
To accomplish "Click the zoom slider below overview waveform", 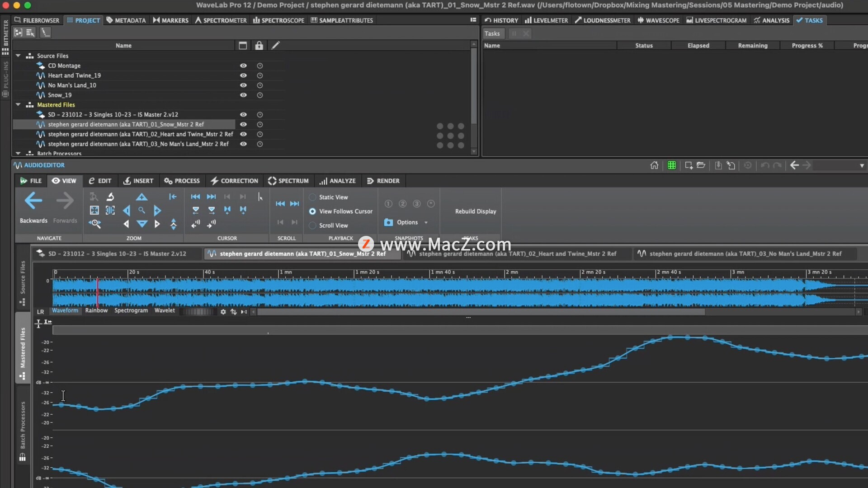I will (x=198, y=312).
